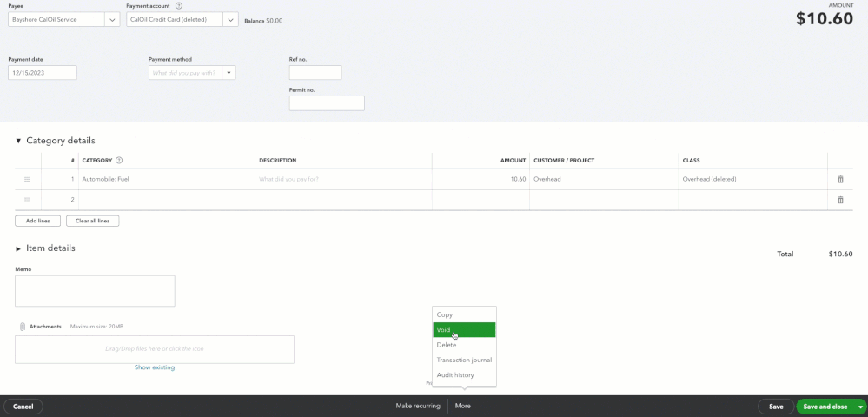Viewport: 868px width, 417px height.
Task: Choose Delete from the More menu
Action: (x=464, y=344)
